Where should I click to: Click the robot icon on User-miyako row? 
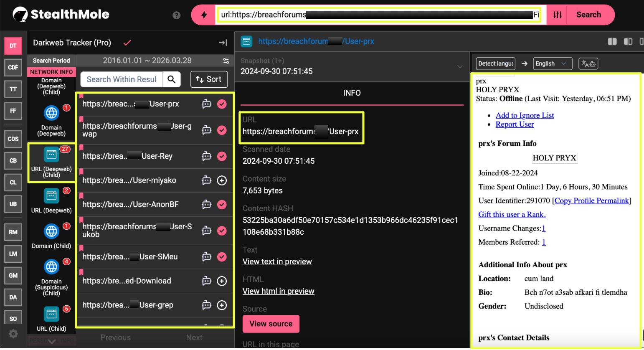click(206, 180)
